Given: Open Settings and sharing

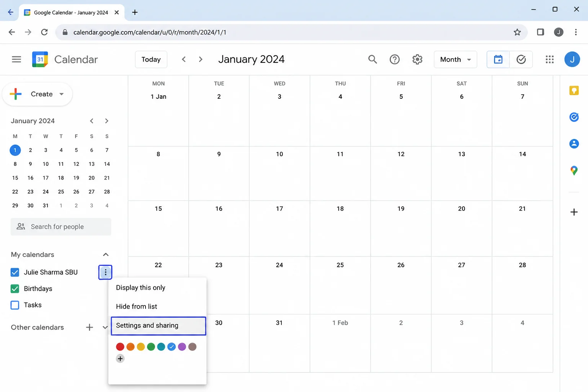Looking at the screenshot, I should point(158,326).
